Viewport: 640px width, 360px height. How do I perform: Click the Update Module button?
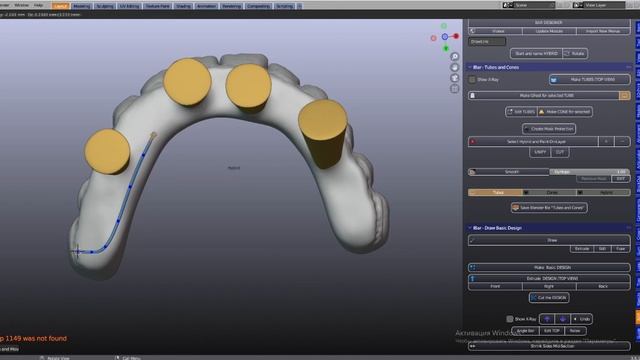(x=549, y=31)
